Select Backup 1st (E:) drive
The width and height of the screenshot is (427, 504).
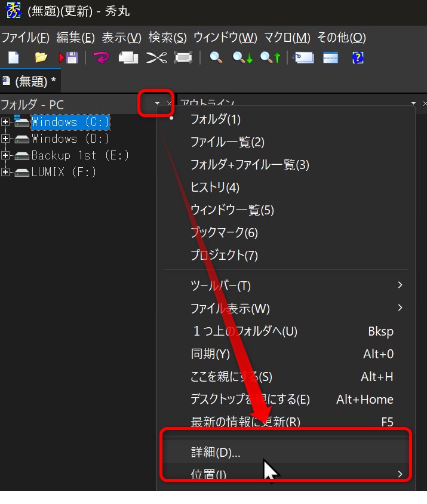80,156
